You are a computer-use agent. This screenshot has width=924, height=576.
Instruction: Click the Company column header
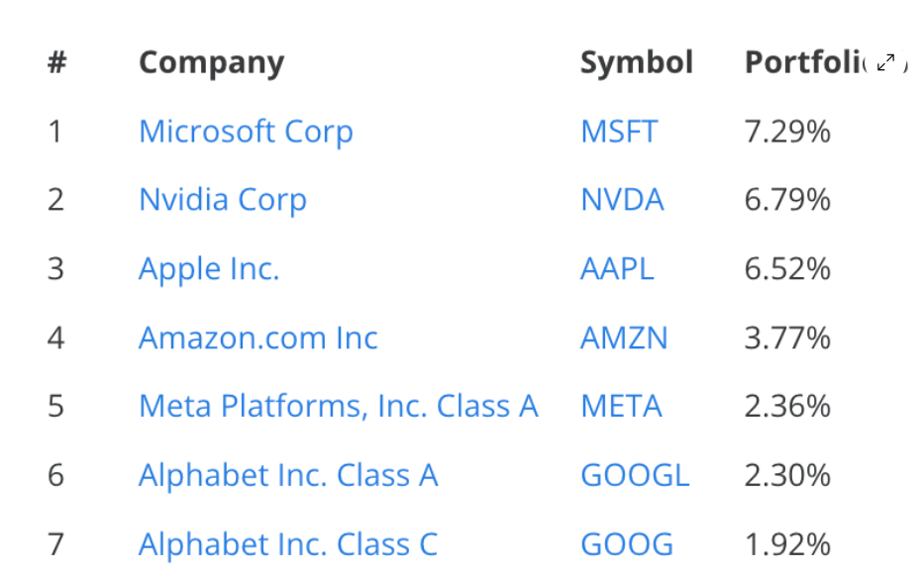coord(211,62)
